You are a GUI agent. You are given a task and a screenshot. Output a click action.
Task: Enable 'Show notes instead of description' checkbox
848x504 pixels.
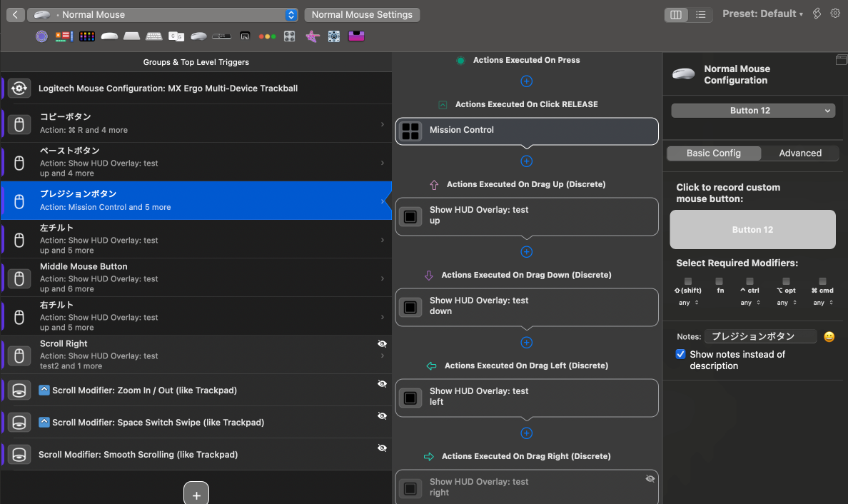pyautogui.click(x=680, y=353)
